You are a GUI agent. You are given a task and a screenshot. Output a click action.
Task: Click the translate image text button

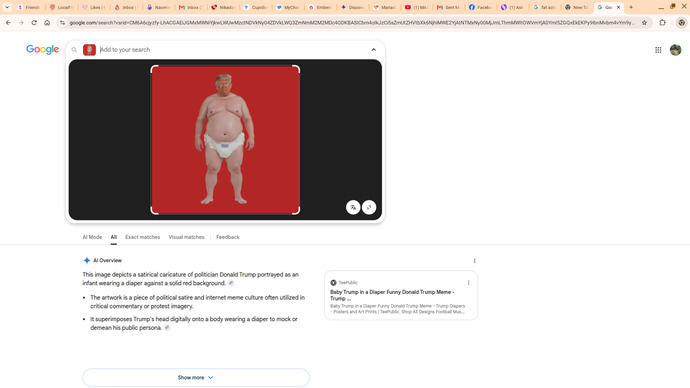point(353,207)
